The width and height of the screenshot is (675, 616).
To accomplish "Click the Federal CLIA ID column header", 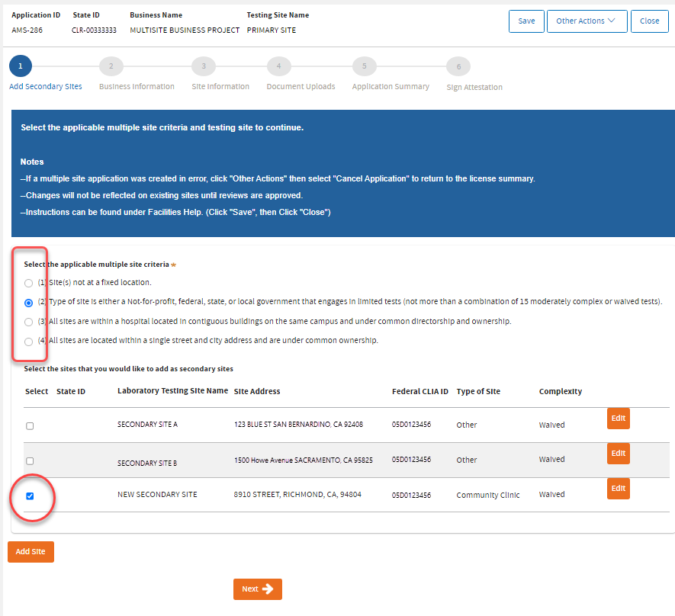I will [x=420, y=391].
